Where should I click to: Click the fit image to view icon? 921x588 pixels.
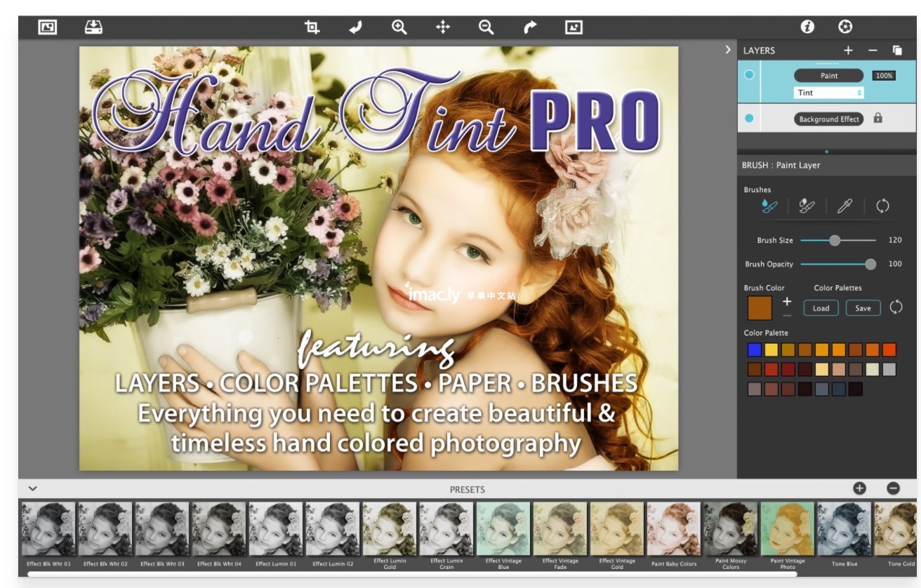tap(574, 27)
